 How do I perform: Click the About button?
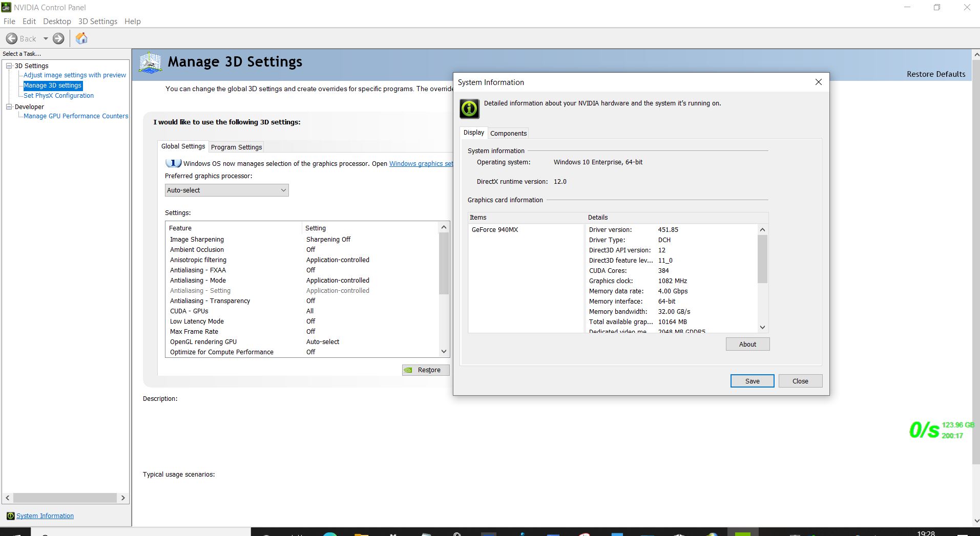[x=747, y=345]
